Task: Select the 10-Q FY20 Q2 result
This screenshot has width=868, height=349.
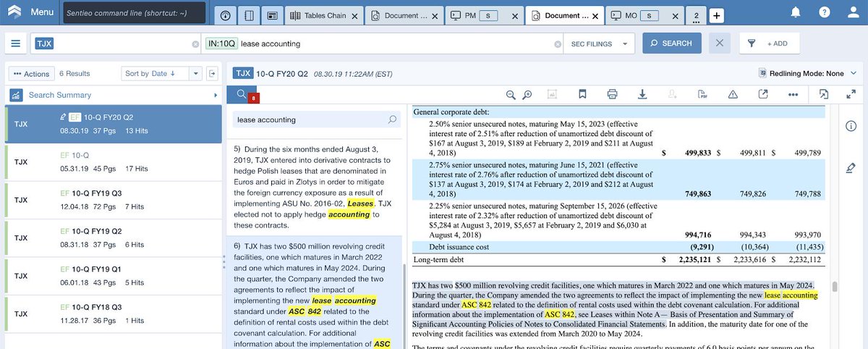Action: point(114,123)
